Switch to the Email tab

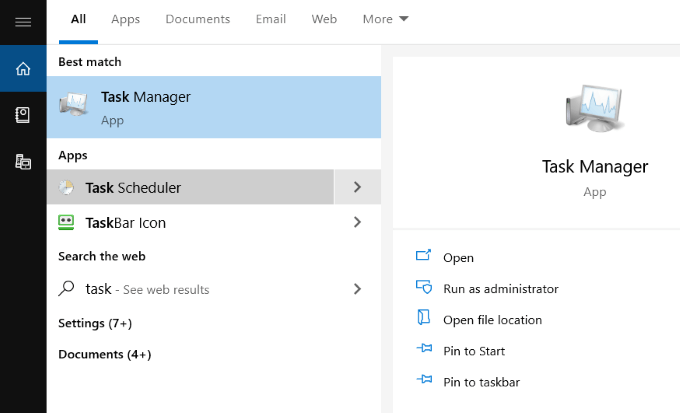[270, 19]
